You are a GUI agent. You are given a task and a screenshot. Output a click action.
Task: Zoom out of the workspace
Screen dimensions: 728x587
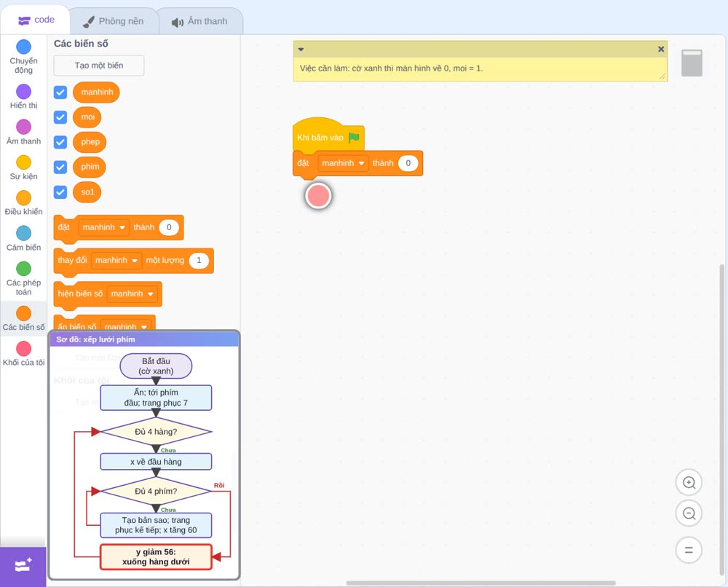(689, 513)
